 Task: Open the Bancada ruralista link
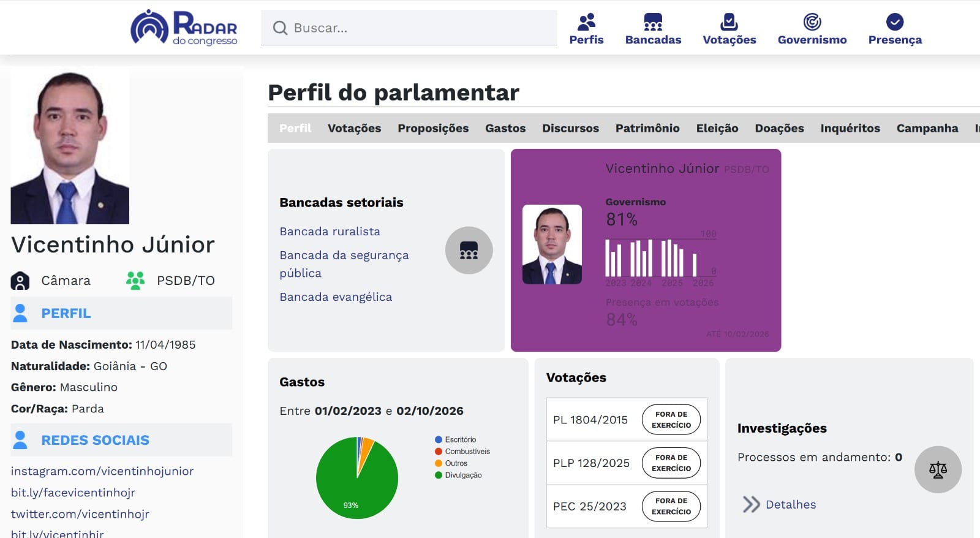(330, 231)
